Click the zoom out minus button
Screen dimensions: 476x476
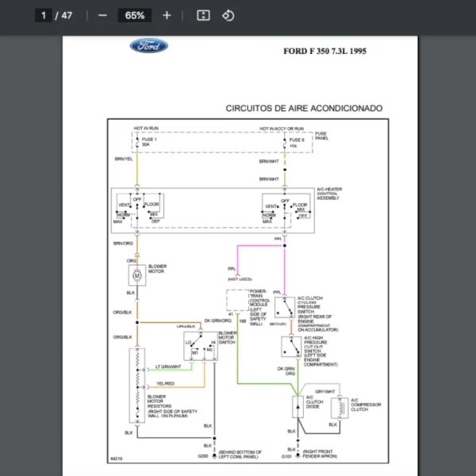click(102, 15)
